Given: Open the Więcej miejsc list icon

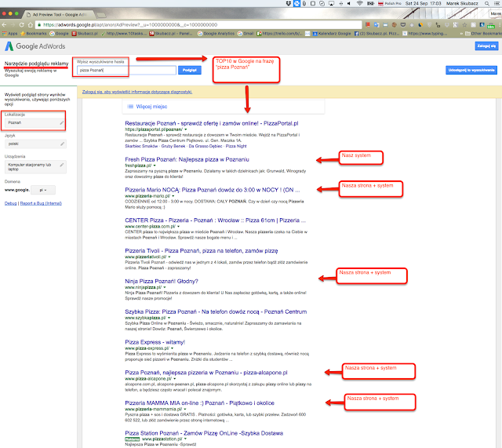Looking at the screenshot, I should pyautogui.click(x=130, y=107).
